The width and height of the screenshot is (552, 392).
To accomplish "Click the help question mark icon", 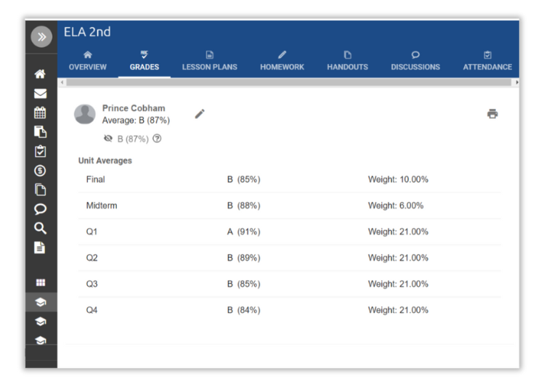I will (157, 139).
